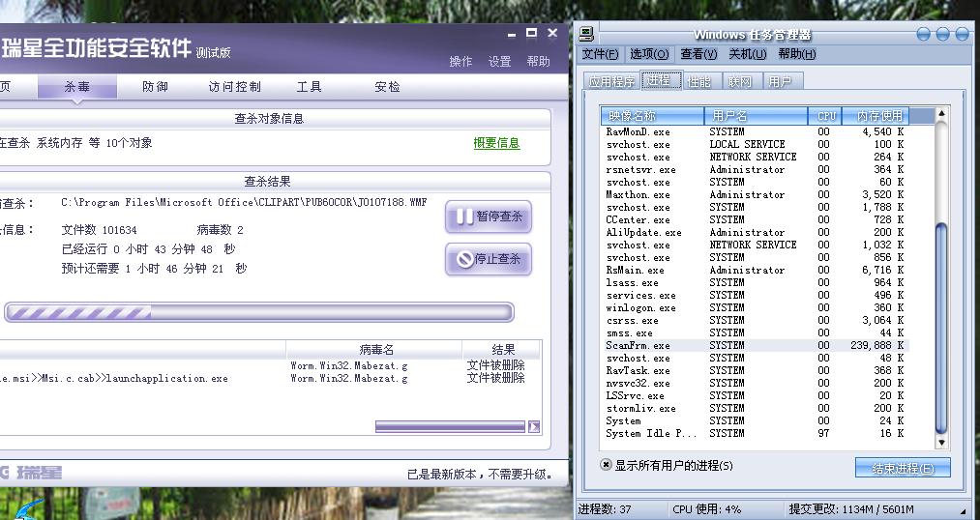Select the System Idle P... process row

(755, 433)
